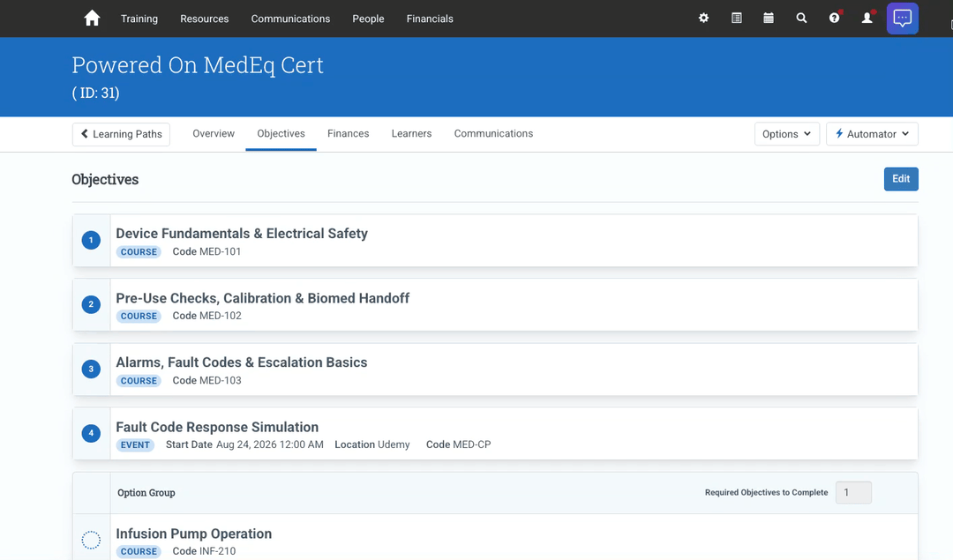
Task: Open Infusion Pump Operation course
Action: (x=194, y=534)
